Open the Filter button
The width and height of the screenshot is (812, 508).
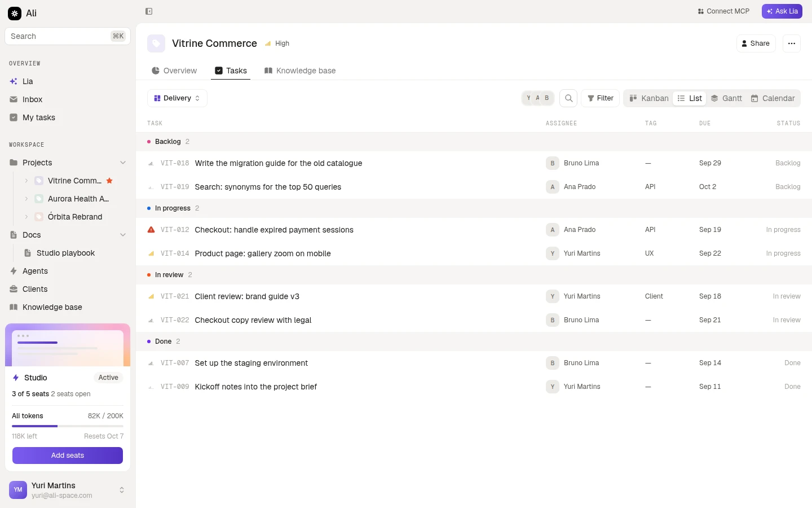tap(601, 98)
